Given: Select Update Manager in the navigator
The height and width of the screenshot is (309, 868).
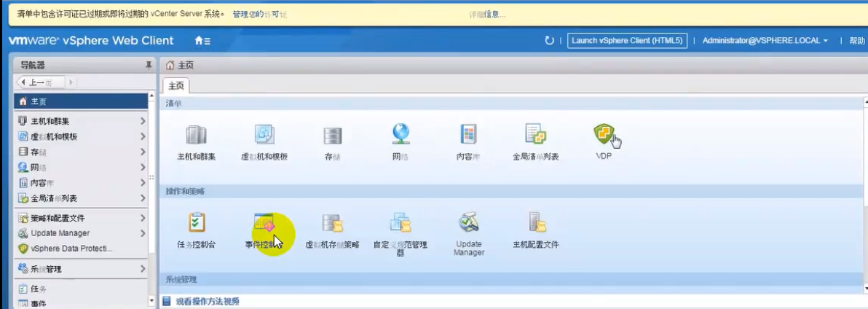Looking at the screenshot, I should click(81, 233).
